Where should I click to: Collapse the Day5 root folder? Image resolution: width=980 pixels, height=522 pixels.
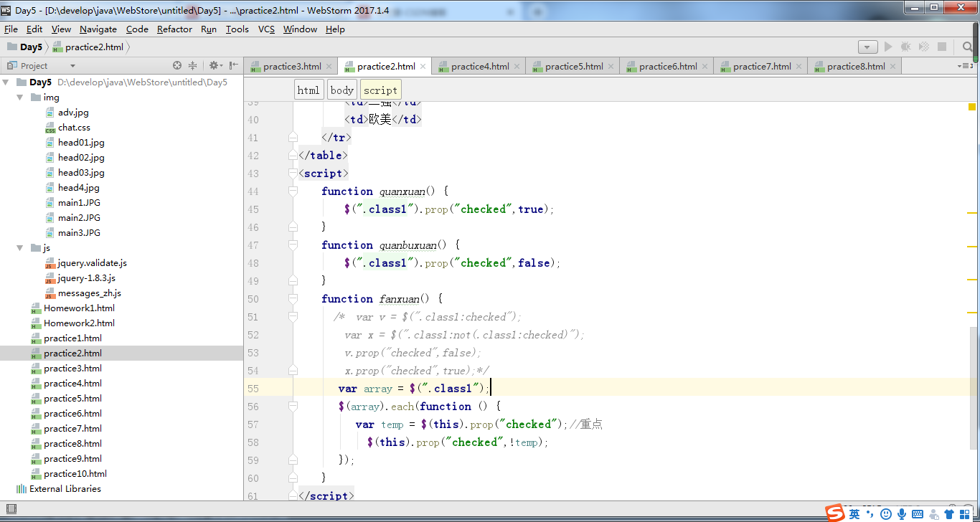6,82
